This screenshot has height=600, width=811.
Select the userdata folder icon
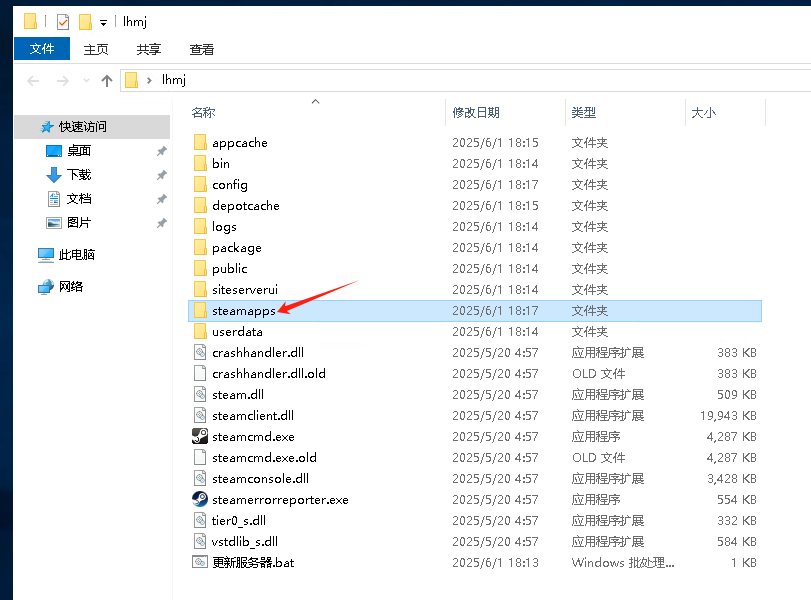(200, 332)
